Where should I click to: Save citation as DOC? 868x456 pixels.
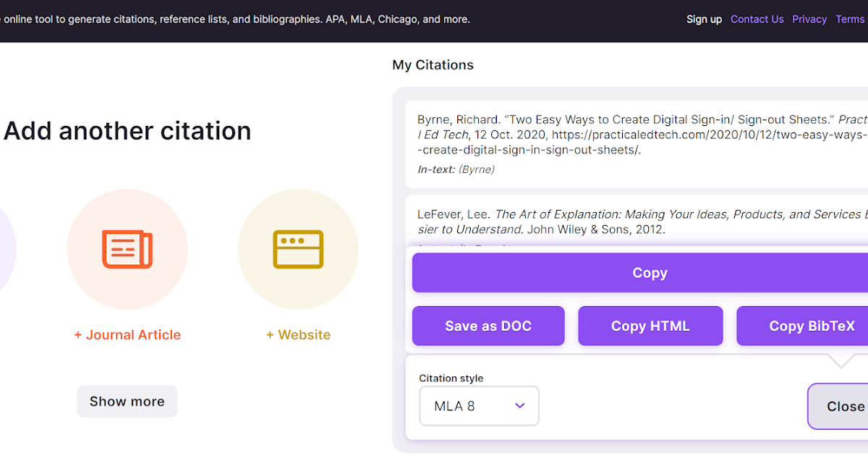(x=488, y=326)
